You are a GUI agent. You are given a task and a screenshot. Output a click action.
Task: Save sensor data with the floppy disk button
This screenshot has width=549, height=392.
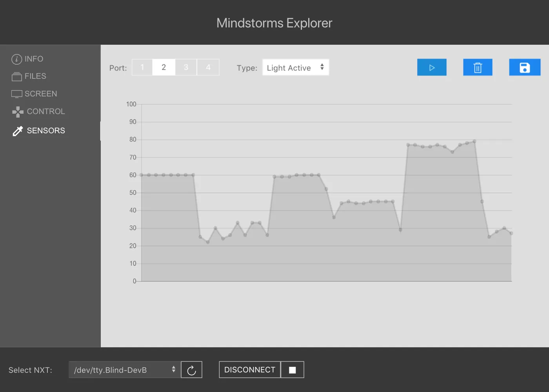click(525, 67)
